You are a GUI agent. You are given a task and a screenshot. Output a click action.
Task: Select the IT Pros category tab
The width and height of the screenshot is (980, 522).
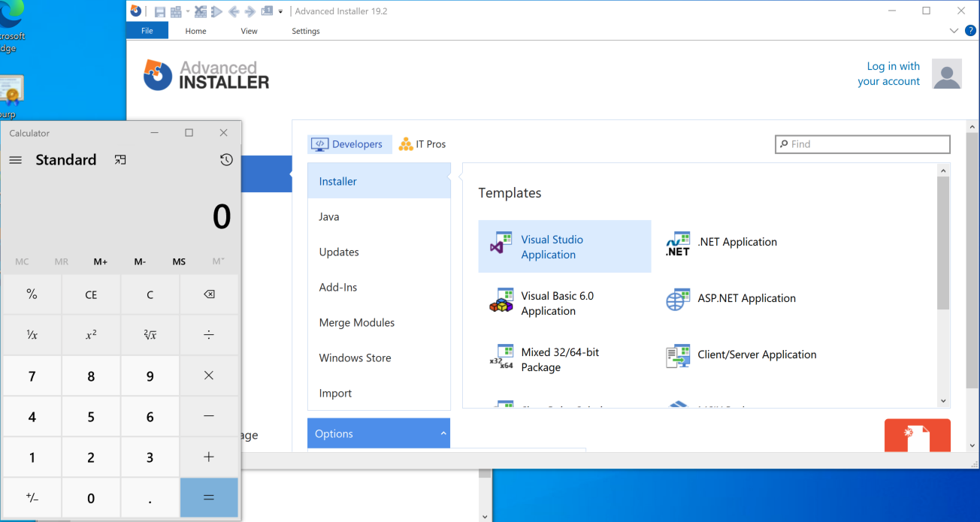pos(422,144)
